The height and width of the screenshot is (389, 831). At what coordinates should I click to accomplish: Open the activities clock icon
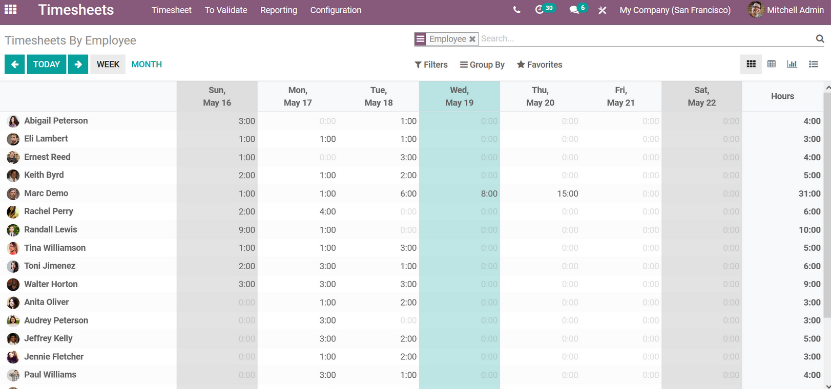540,10
